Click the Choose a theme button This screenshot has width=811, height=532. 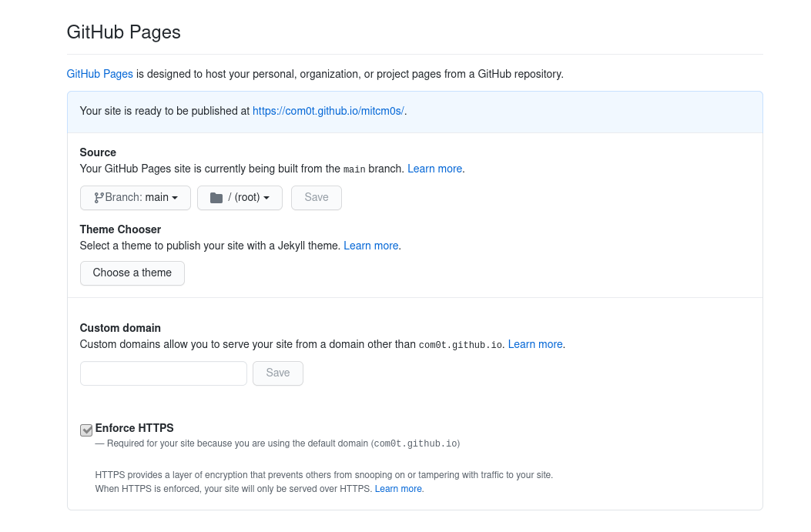(132, 273)
